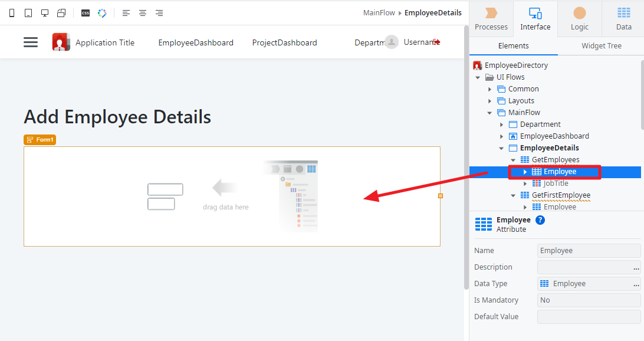Open the hamburger menu in the app preview

tap(31, 42)
